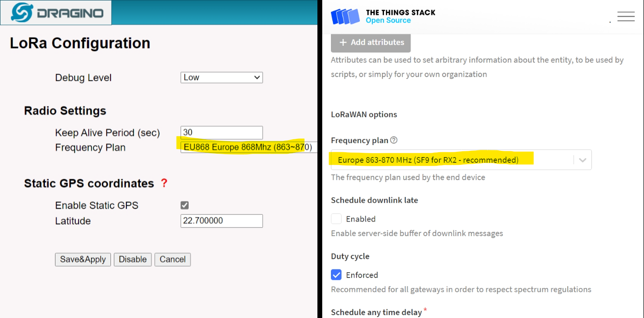Click the Keep Alive Period (sec) label
644x318 pixels.
click(x=108, y=133)
